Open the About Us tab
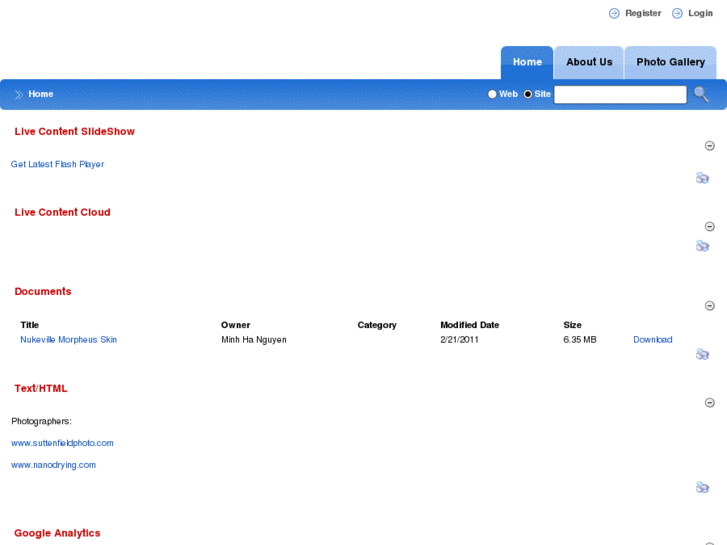Image resolution: width=727 pixels, height=545 pixels. (x=589, y=63)
